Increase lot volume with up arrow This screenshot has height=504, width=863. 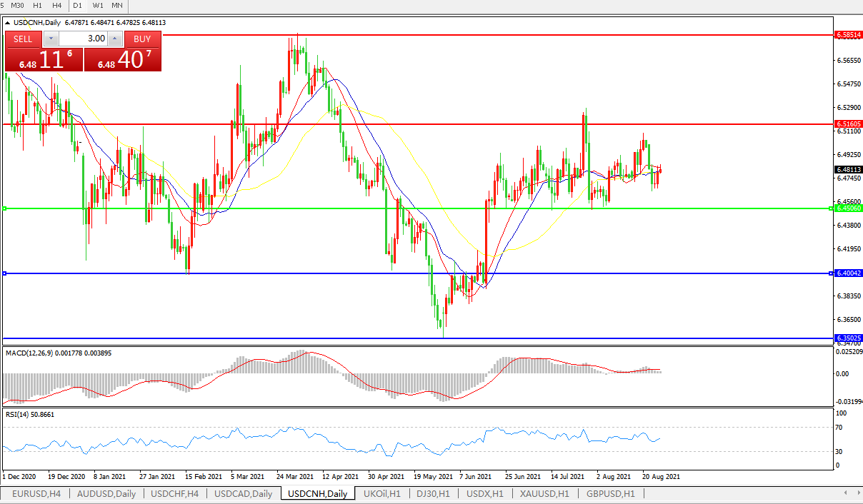coord(114,39)
